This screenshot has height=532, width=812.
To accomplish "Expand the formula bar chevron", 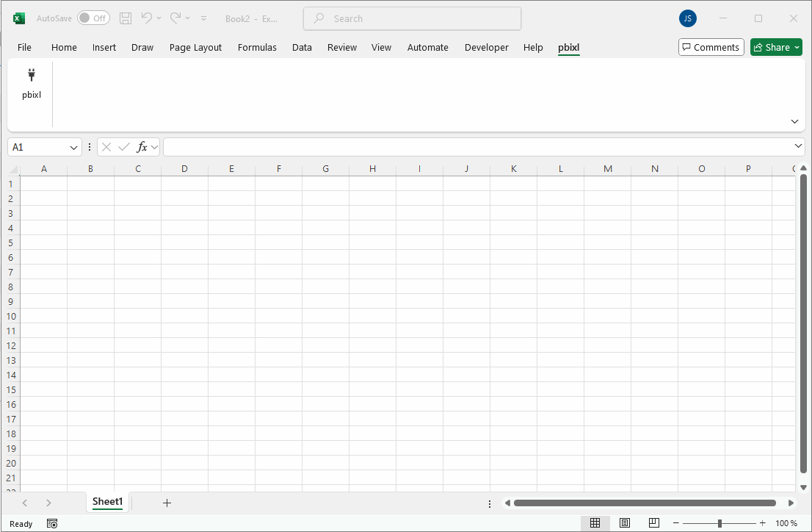I will pos(798,146).
